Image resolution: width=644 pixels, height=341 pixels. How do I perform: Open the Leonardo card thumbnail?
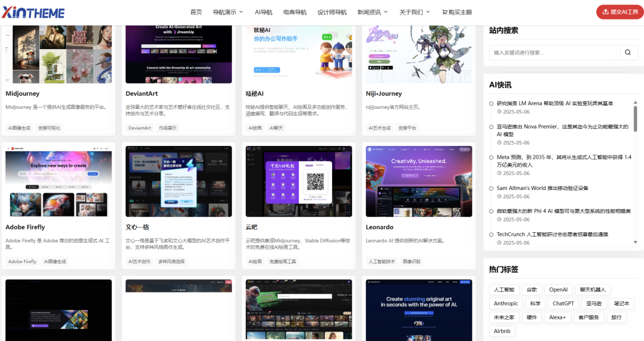point(419,181)
